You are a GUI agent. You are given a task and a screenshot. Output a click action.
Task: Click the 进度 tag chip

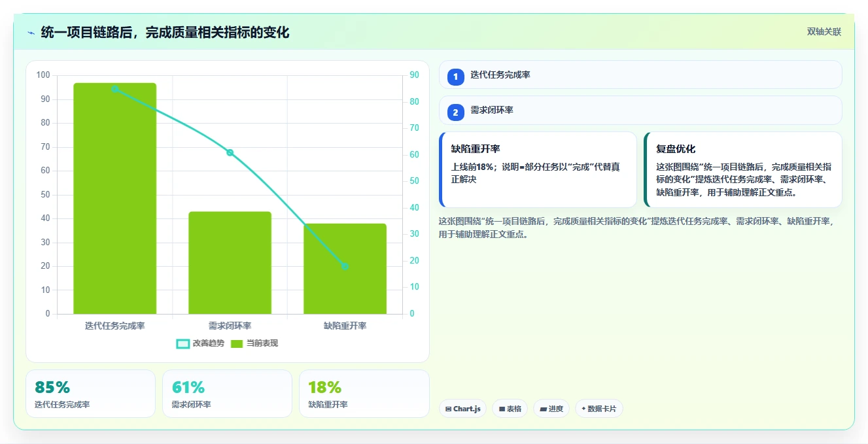coord(551,409)
